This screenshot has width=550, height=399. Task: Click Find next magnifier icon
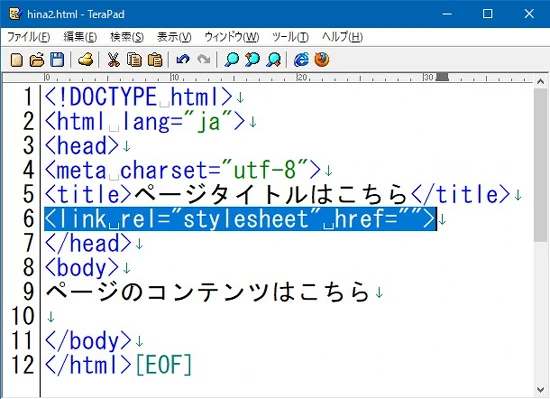coord(274,60)
